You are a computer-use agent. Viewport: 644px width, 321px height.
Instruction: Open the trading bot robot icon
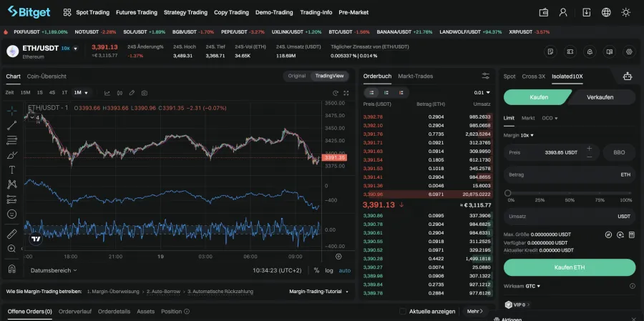(x=627, y=76)
